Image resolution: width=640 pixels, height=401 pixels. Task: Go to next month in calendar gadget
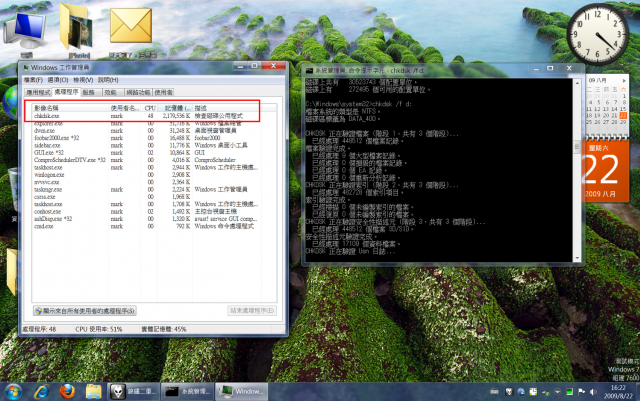[624, 80]
